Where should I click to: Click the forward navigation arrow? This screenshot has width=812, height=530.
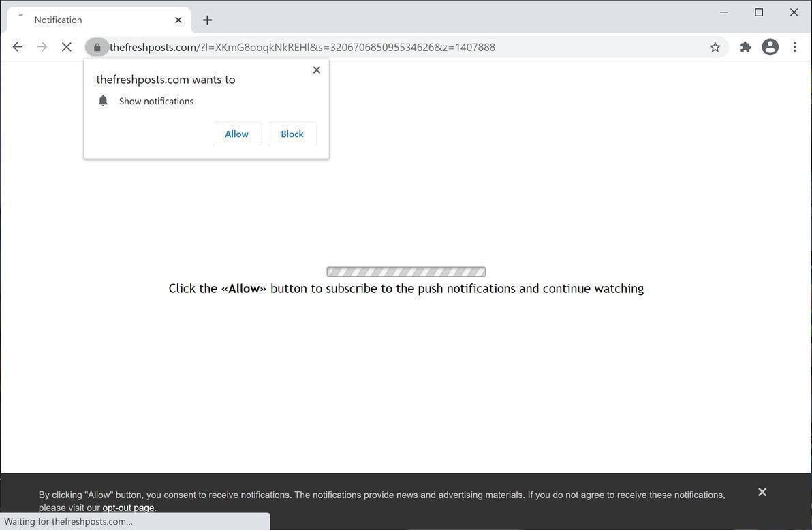click(42, 47)
